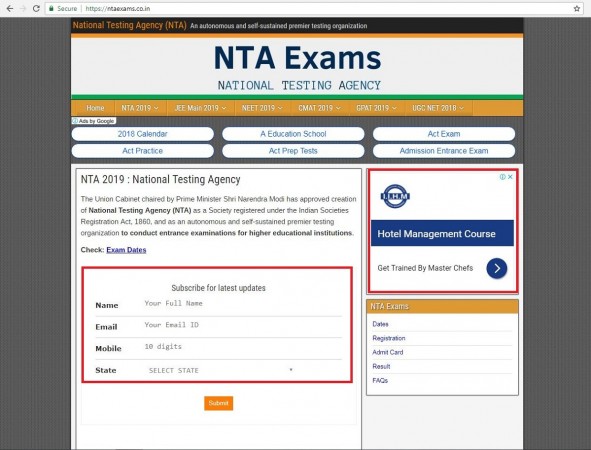
Task: Expand the CMAT 2019 menu
Action: point(319,108)
